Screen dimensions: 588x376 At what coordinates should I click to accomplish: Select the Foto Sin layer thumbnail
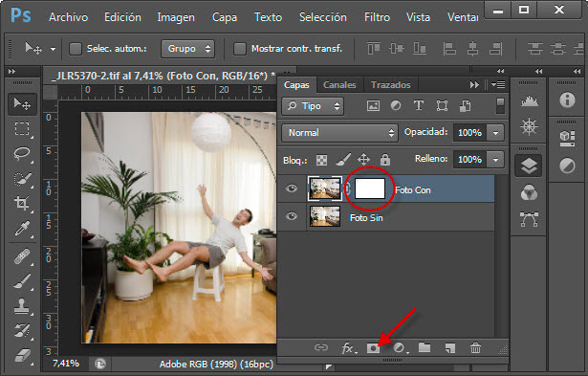(x=325, y=216)
